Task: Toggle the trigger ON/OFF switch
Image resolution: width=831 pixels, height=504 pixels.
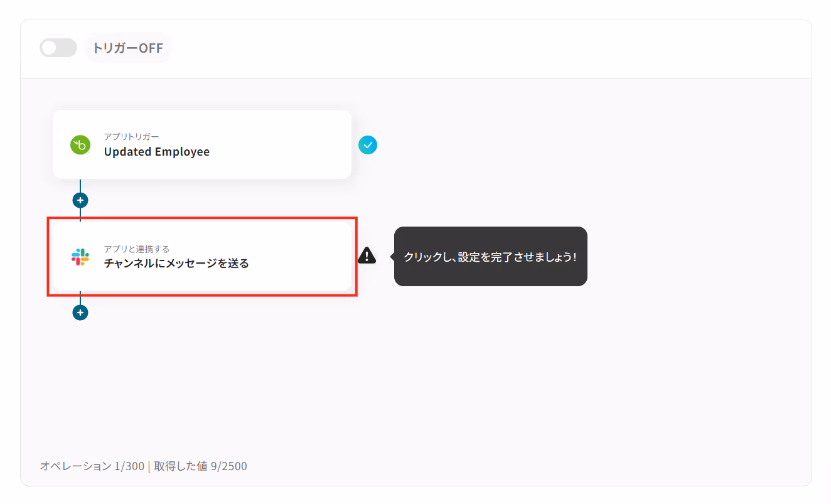Action: (58, 48)
